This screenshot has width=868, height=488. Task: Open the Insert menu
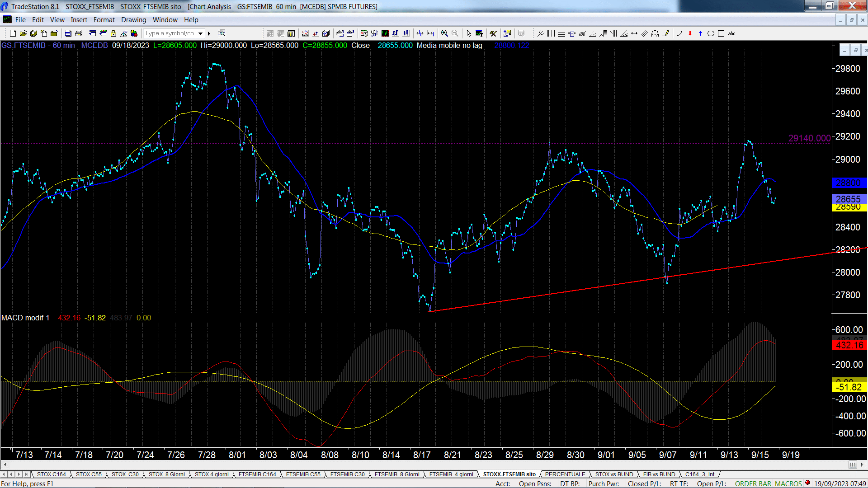pos(79,20)
